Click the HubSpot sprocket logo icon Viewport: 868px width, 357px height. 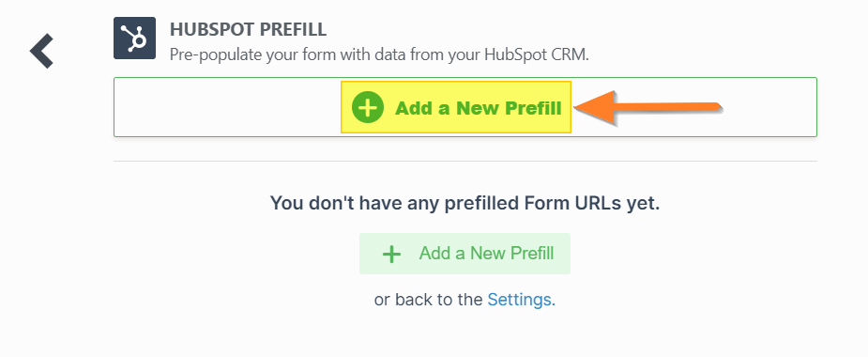pos(134,39)
